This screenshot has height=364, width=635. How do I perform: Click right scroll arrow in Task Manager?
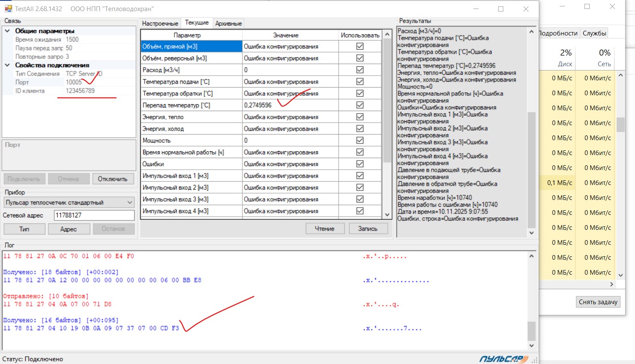611,284
